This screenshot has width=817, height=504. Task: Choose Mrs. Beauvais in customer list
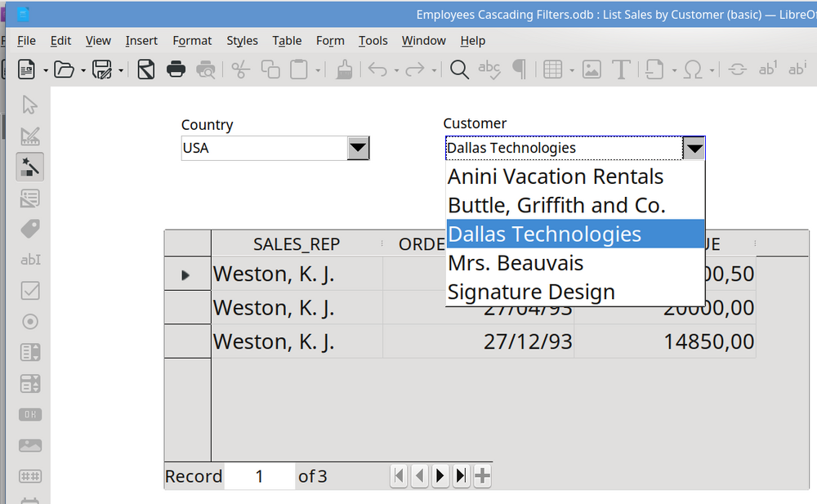575,263
